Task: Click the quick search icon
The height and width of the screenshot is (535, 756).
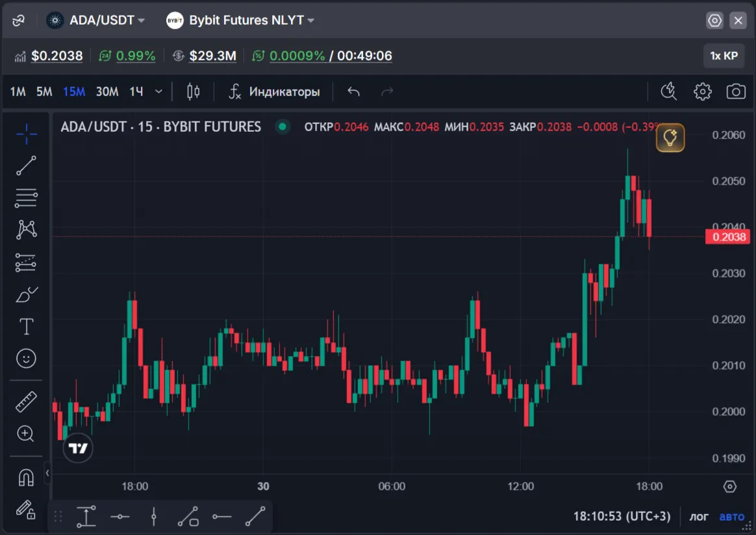Action: (669, 91)
